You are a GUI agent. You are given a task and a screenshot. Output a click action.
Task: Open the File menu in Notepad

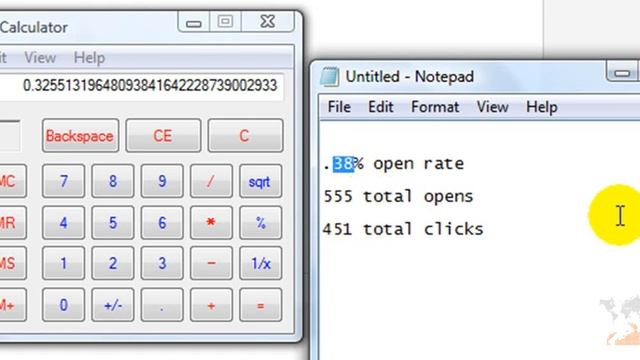(x=339, y=107)
